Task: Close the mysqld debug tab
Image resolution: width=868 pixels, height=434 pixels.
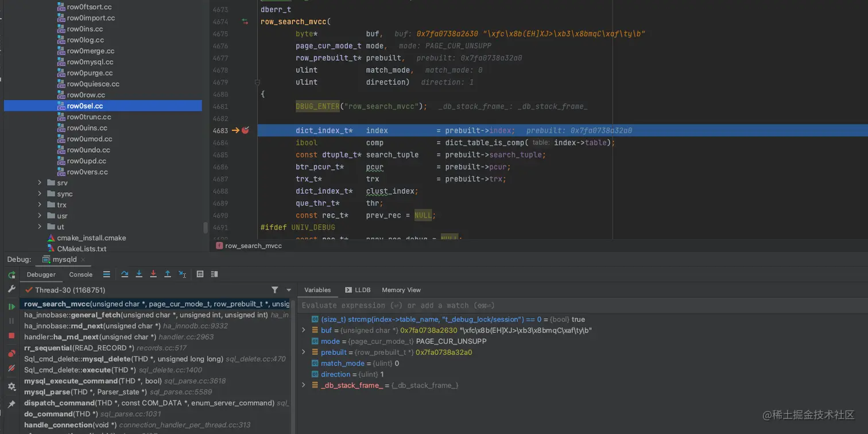Action: [83, 259]
